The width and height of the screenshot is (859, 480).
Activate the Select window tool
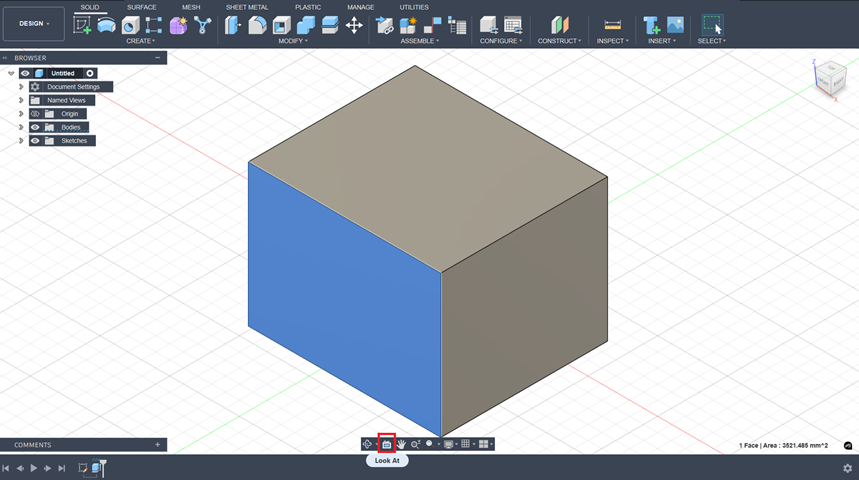pyautogui.click(x=712, y=25)
